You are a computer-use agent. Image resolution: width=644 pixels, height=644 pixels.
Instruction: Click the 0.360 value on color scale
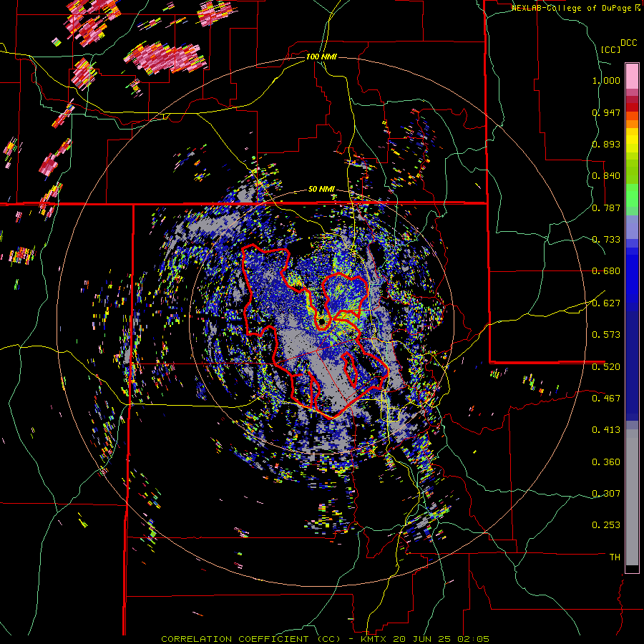[x=606, y=462]
